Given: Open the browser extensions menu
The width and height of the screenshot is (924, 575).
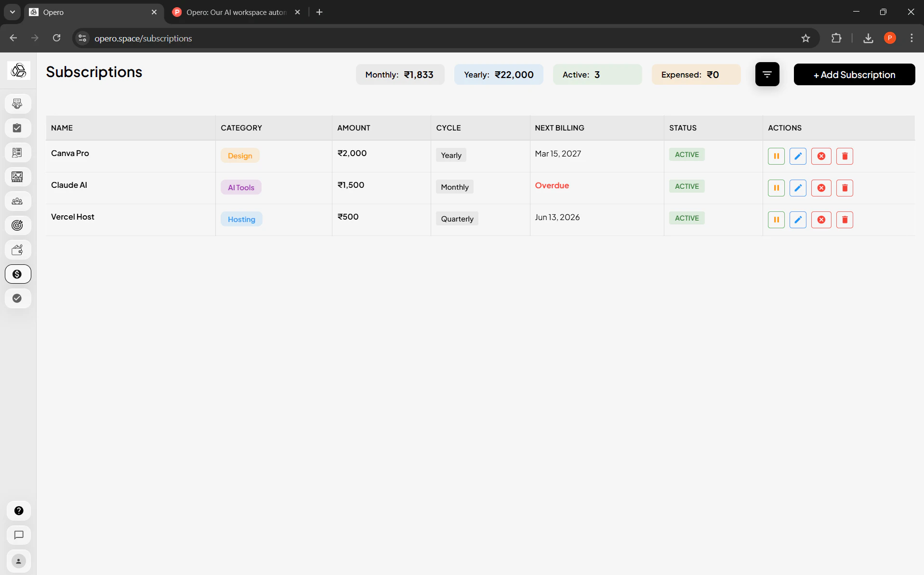Looking at the screenshot, I should 836,38.
